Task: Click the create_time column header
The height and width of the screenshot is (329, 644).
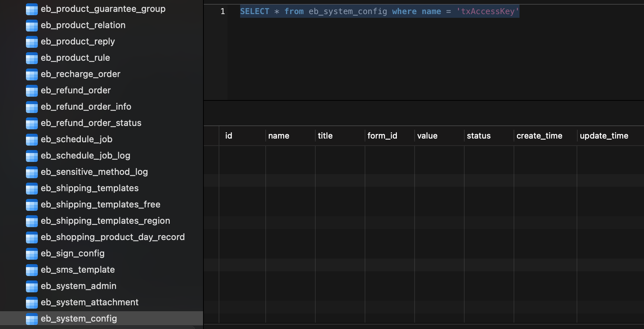Action: [539, 136]
